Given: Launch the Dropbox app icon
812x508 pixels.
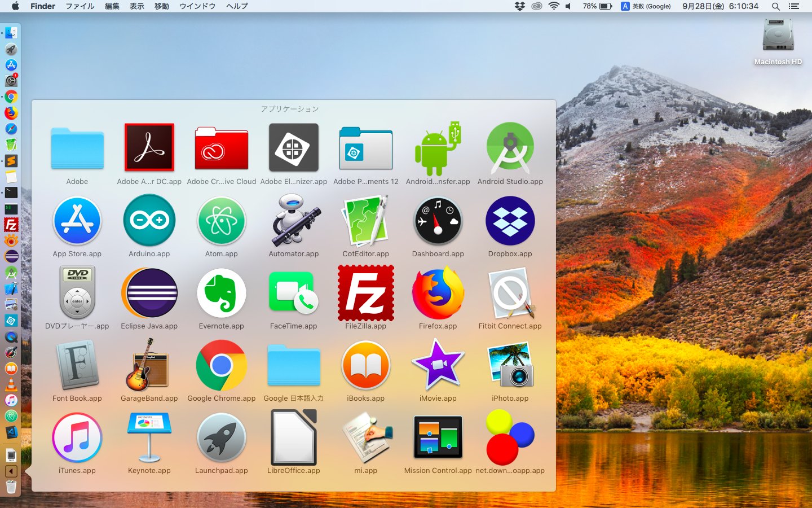Looking at the screenshot, I should tap(510, 220).
